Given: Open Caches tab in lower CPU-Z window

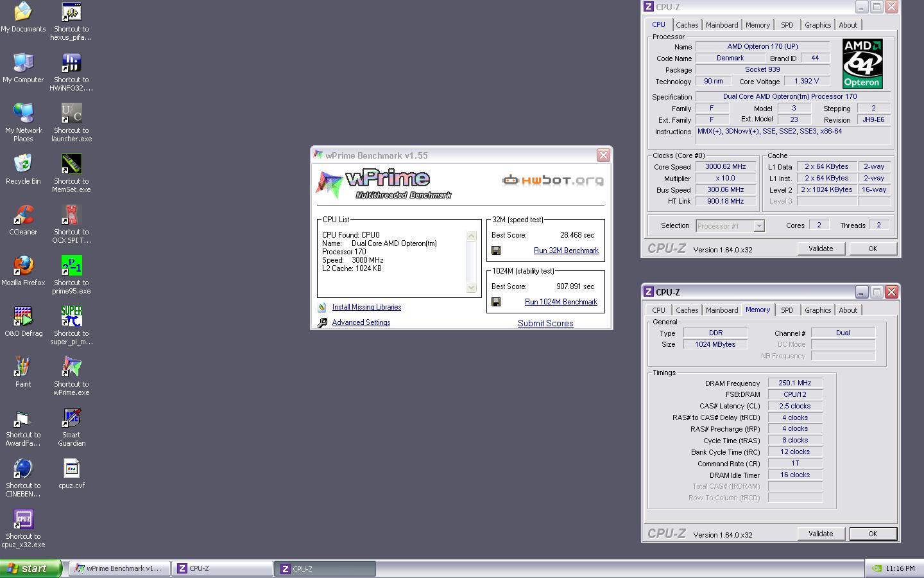Looking at the screenshot, I should pyautogui.click(x=687, y=310).
